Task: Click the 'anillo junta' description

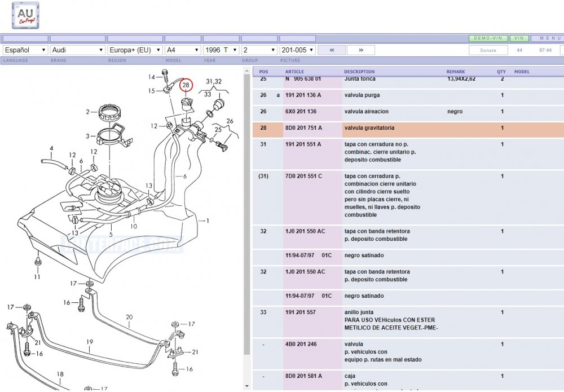Action: click(359, 312)
